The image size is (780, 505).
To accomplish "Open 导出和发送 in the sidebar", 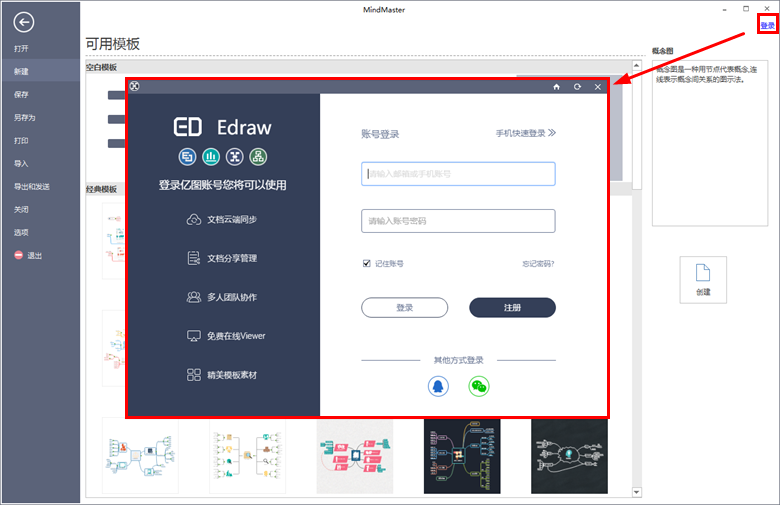I will (x=31, y=187).
